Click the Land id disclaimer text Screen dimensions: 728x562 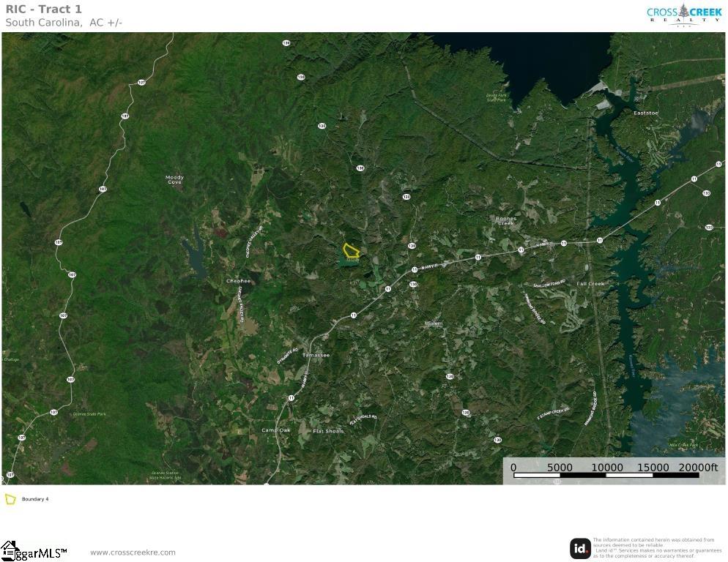point(657,548)
